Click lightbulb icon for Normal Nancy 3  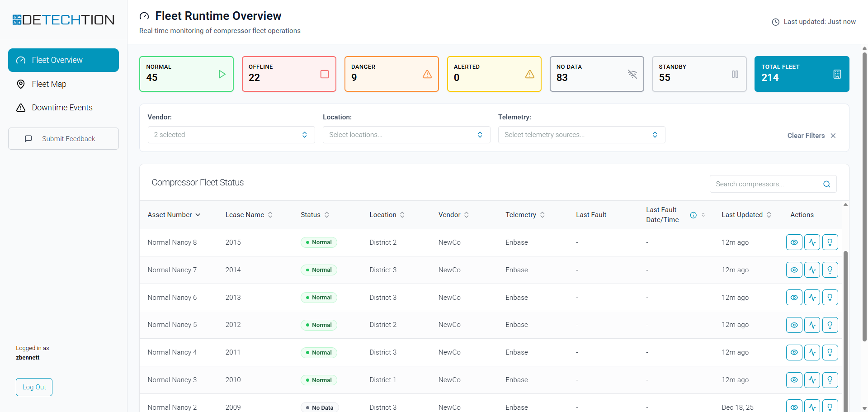point(830,380)
